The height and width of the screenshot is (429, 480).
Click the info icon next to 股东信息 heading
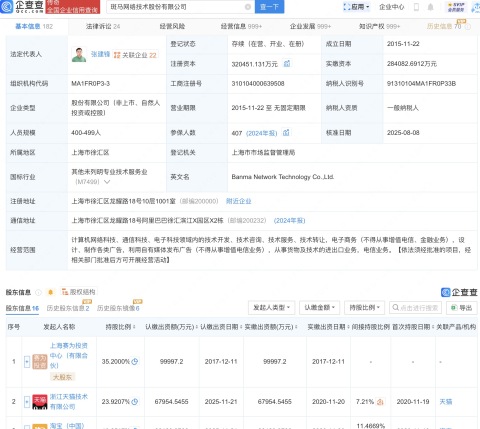[38, 292]
